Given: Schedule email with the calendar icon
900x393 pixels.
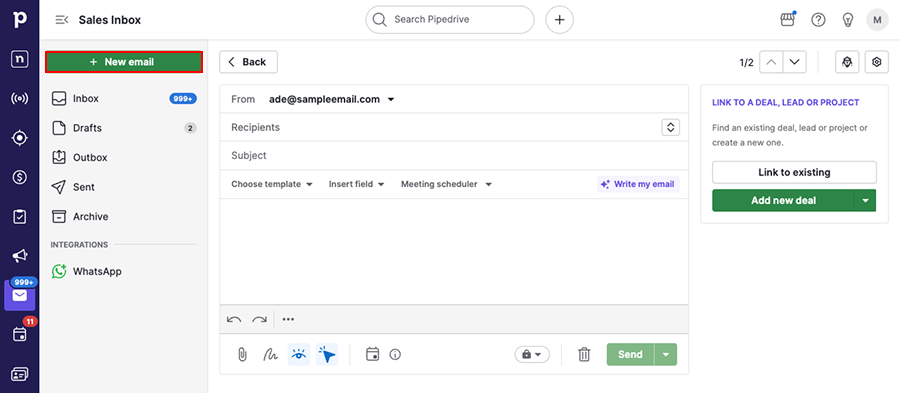Looking at the screenshot, I should pos(373,354).
